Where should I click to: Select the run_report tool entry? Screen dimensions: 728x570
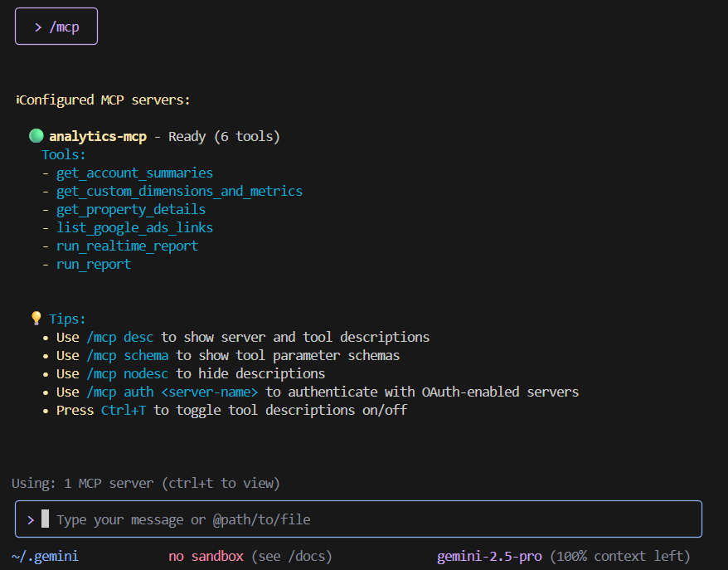click(x=94, y=265)
